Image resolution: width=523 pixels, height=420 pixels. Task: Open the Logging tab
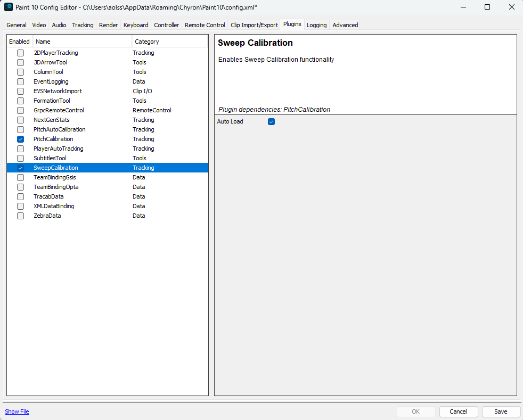316,25
